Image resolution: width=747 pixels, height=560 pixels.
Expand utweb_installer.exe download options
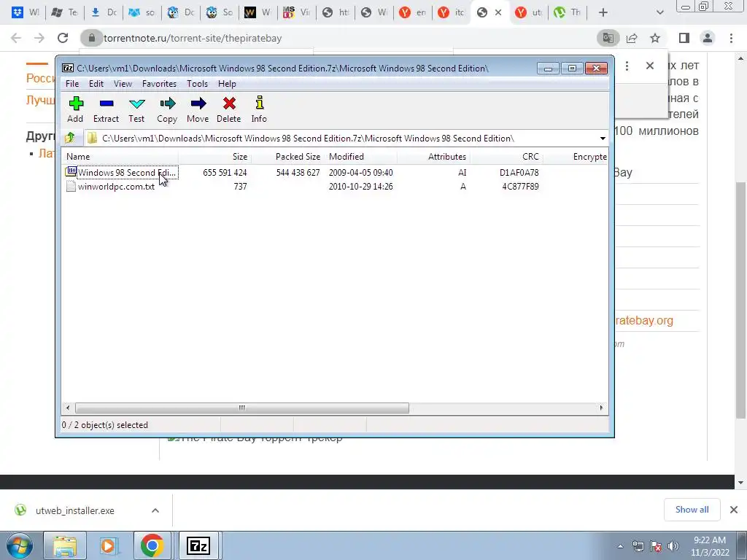pos(155,510)
